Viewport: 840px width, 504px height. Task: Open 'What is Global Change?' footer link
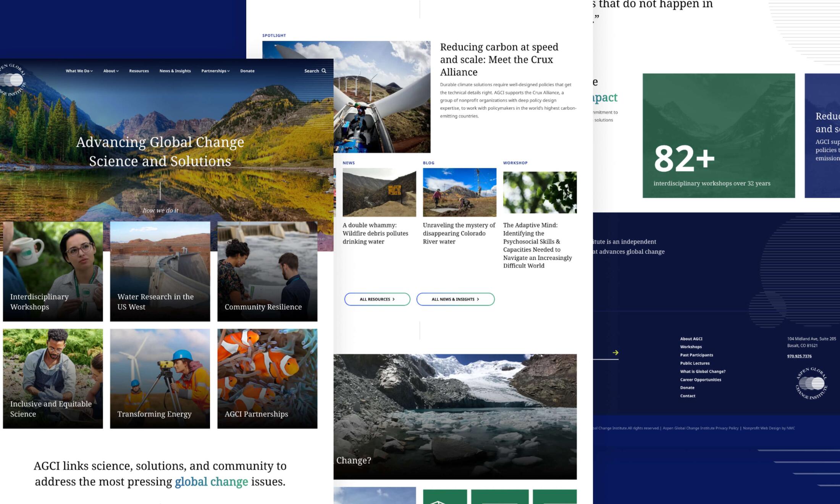pyautogui.click(x=703, y=372)
